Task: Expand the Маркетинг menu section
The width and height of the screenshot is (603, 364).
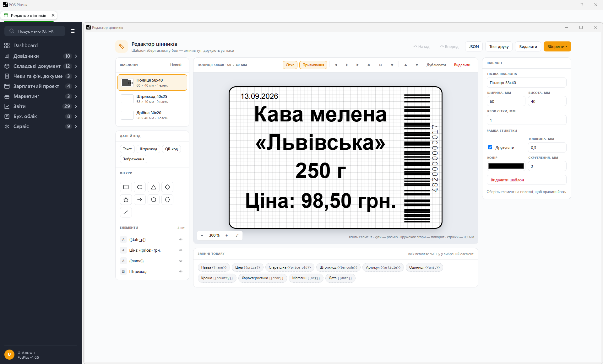Action: 41,96
